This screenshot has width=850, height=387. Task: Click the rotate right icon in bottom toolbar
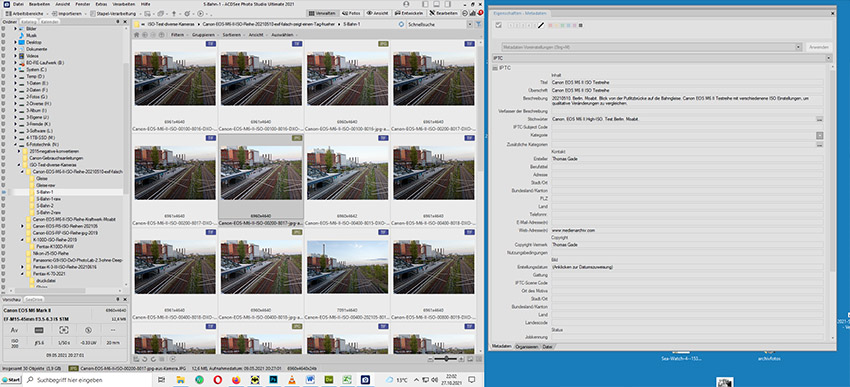tap(153, 359)
